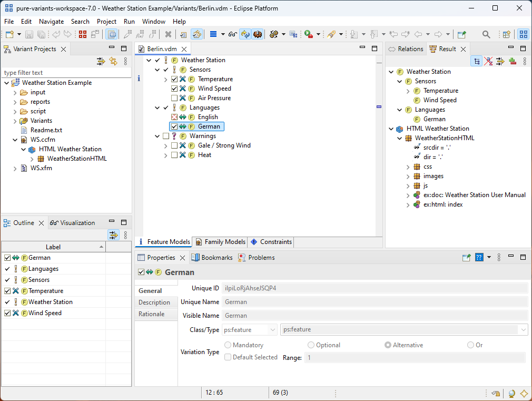532x401 pixels.
Task: Toggle the Air Pressure feature checkbox
Action: (x=174, y=98)
